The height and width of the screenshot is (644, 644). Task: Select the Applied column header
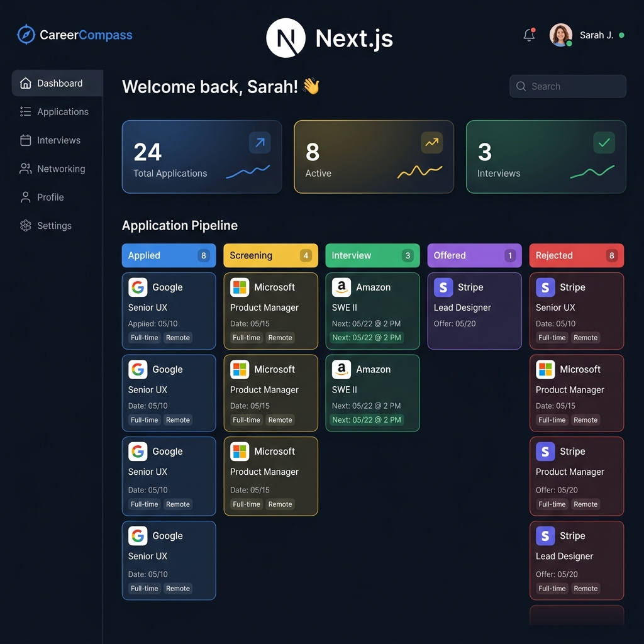coord(169,255)
